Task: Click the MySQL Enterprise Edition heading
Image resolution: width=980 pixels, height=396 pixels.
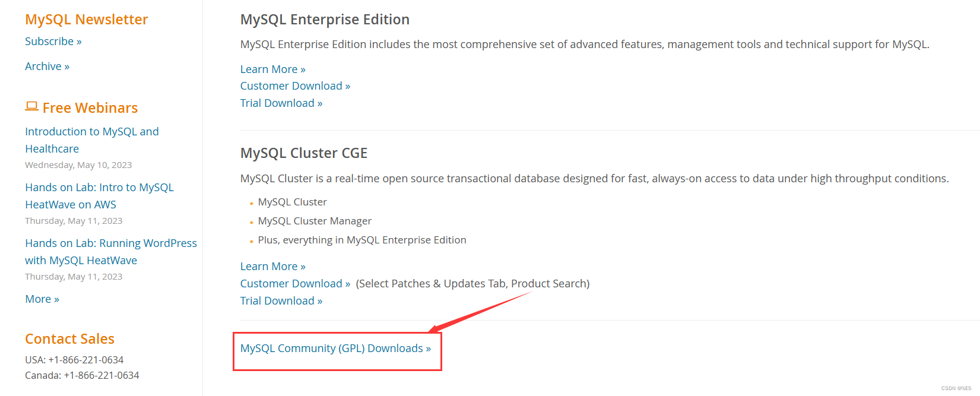Action: tap(325, 20)
